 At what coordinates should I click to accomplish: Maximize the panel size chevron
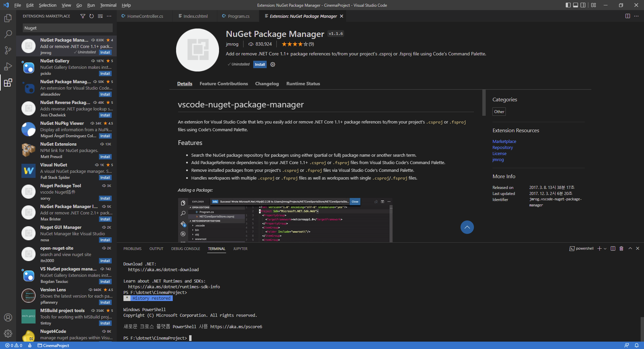pos(630,249)
